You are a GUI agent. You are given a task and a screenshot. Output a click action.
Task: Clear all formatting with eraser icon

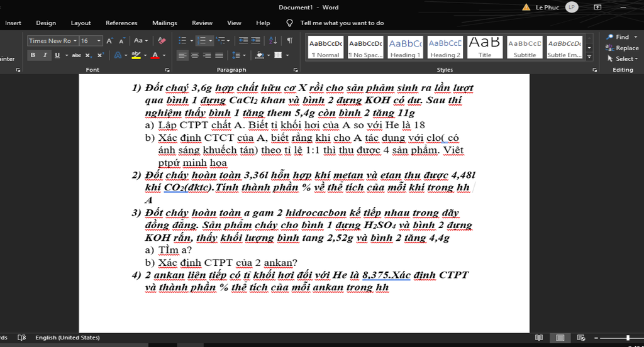(162, 41)
